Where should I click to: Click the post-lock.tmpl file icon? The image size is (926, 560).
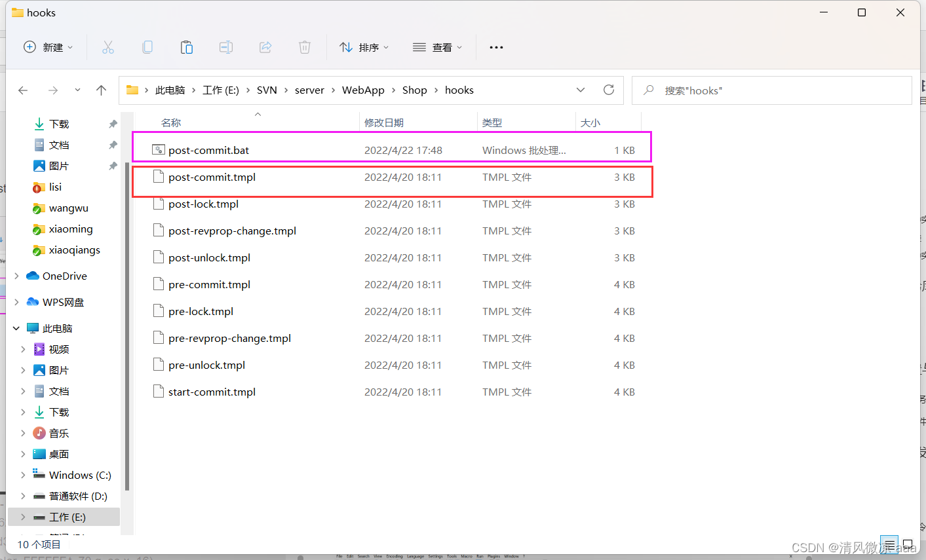(x=158, y=204)
